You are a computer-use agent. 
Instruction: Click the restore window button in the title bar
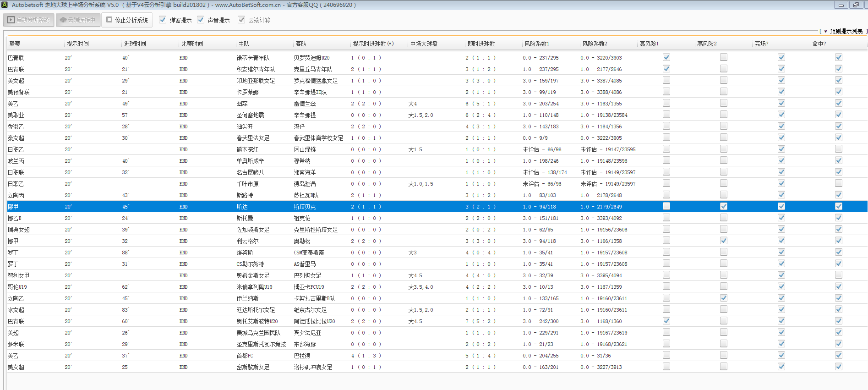(x=856, y=5)
